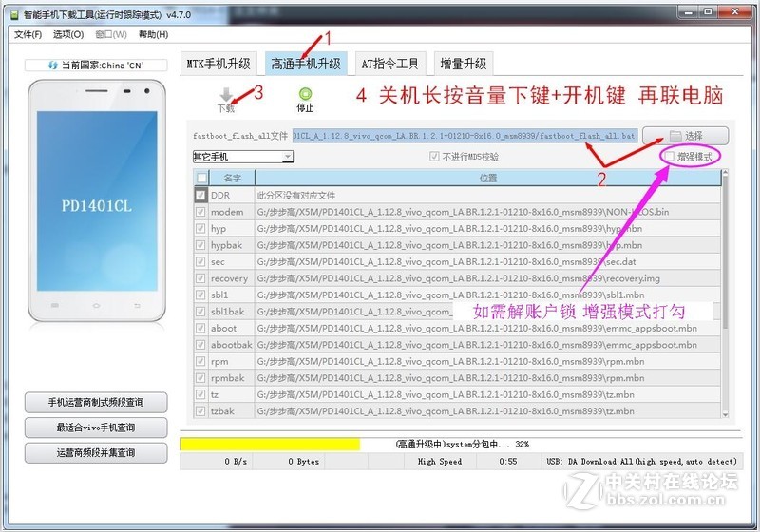Open the 窗口(W) menu

tap(111, 34)
